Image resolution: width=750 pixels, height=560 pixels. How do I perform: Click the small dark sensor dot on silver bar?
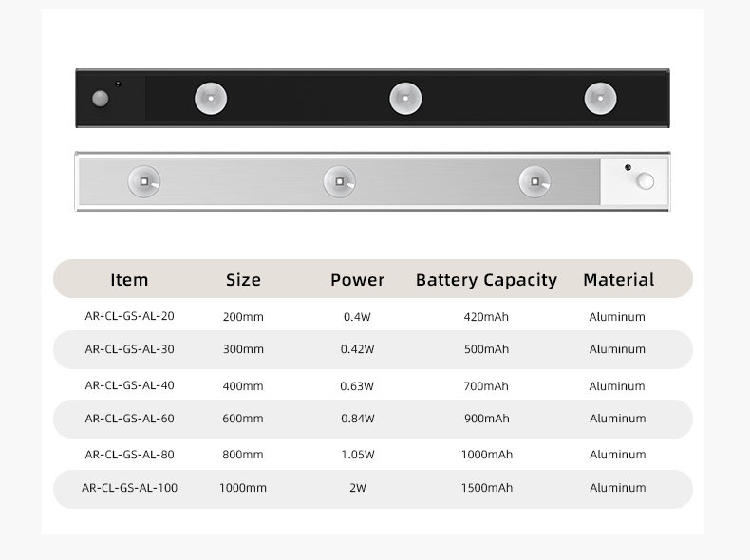[628, 167]
